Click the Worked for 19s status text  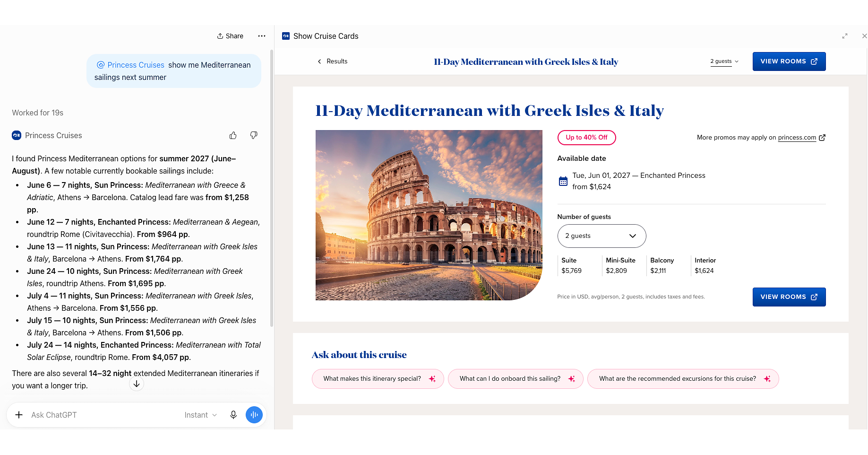[x=38, y=113]
